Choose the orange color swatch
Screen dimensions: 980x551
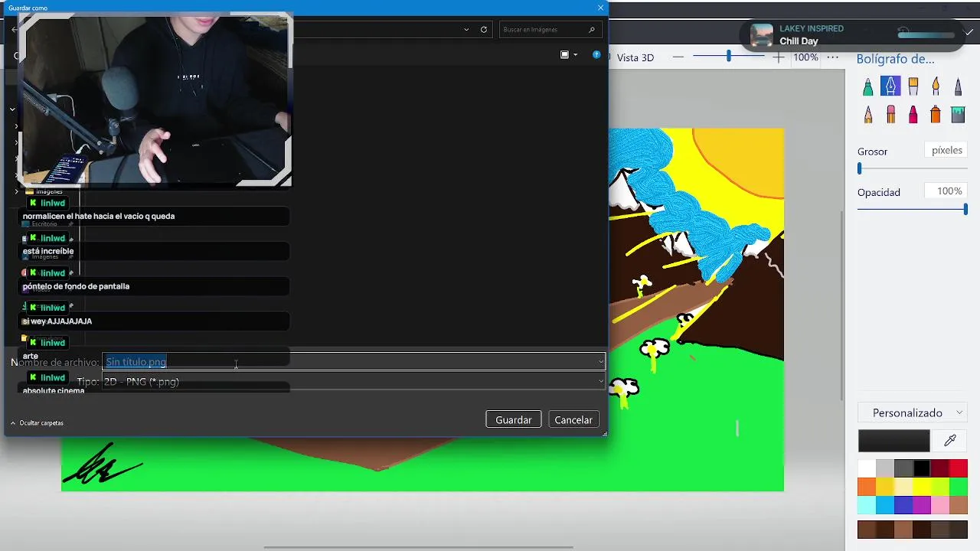(867, 486)
